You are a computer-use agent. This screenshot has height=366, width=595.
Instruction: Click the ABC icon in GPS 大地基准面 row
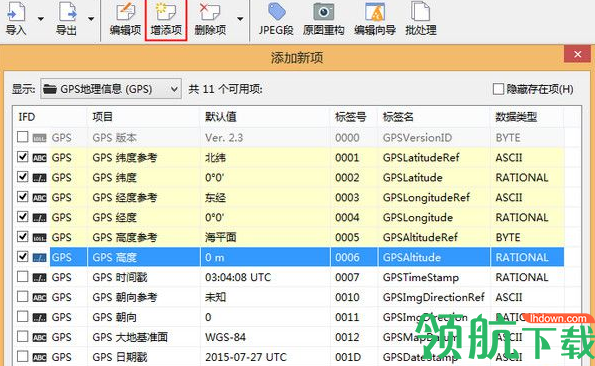[x=39, y=338]
